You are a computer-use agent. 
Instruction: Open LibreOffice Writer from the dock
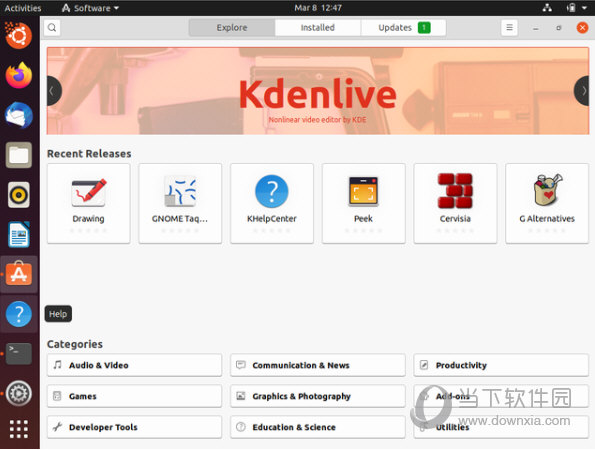[19, 234]
